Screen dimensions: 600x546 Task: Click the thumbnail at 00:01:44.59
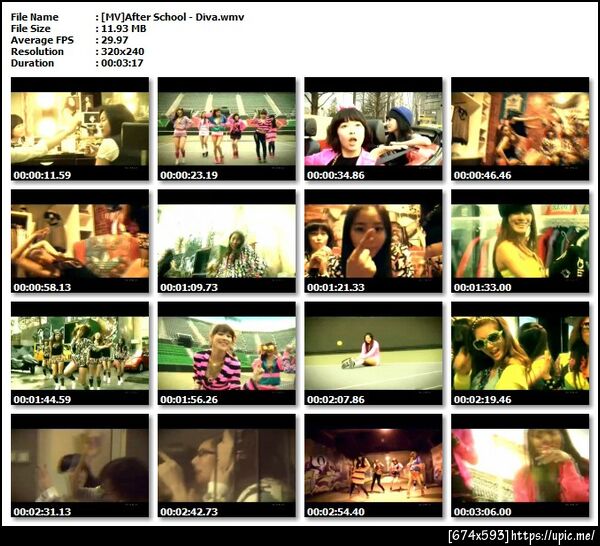80,353
